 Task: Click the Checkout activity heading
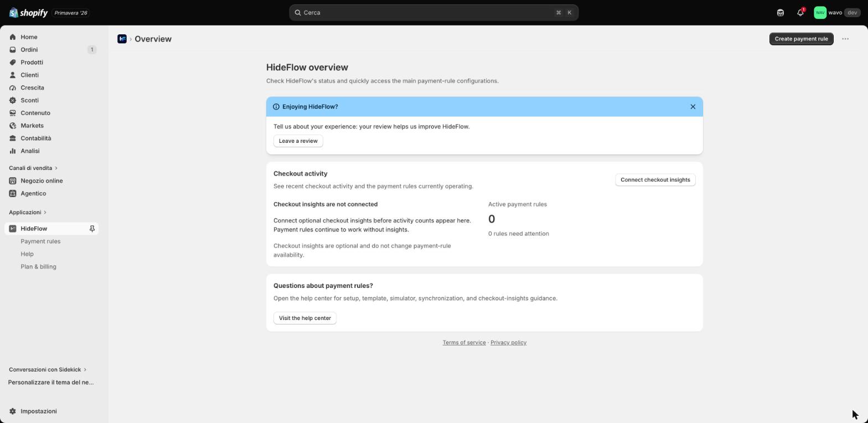coord(301,174)
